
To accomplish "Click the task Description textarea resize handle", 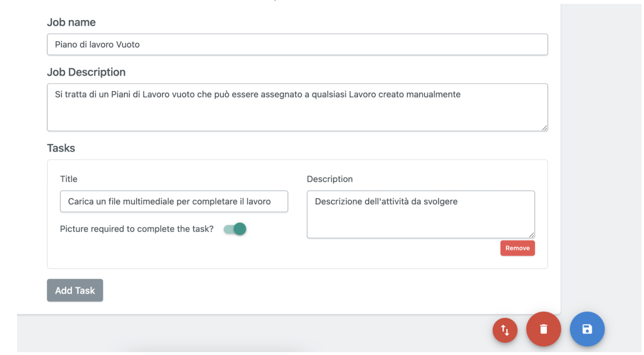I will [531, 235].
